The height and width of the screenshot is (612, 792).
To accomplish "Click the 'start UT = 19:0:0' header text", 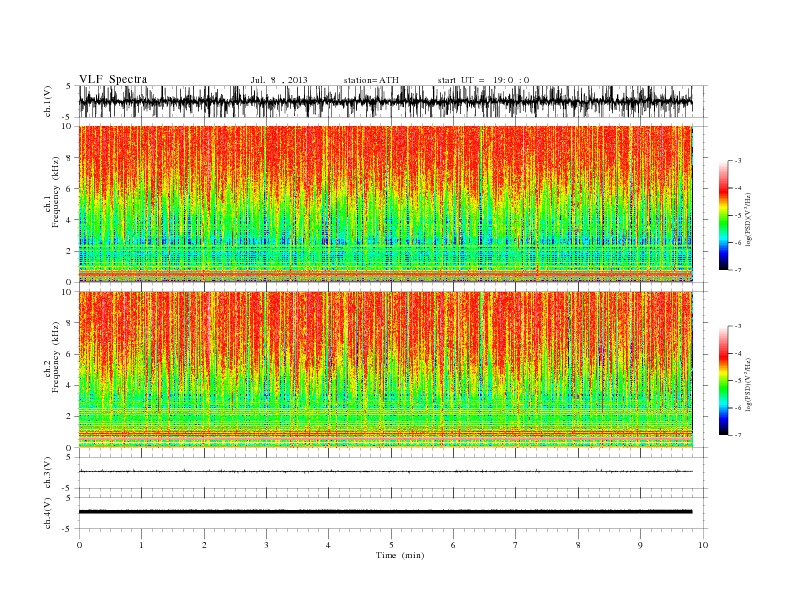I will coord(483,80).
